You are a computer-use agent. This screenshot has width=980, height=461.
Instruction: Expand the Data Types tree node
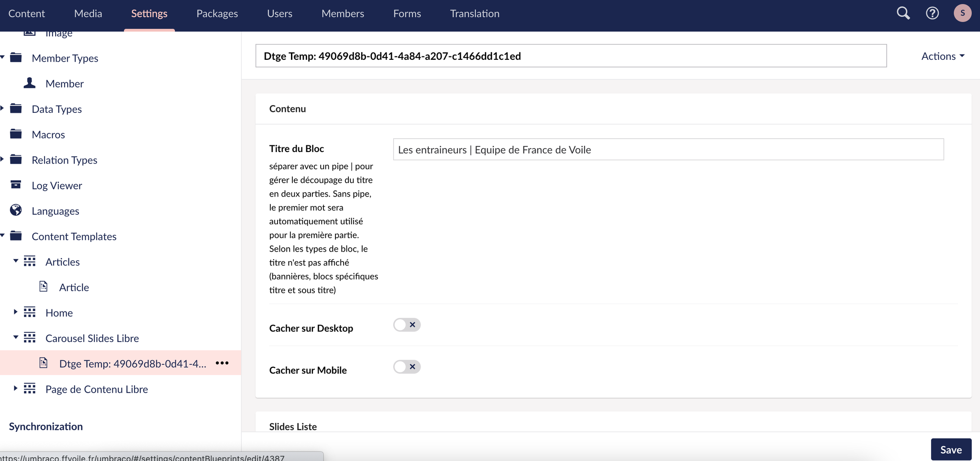[2, 109]
